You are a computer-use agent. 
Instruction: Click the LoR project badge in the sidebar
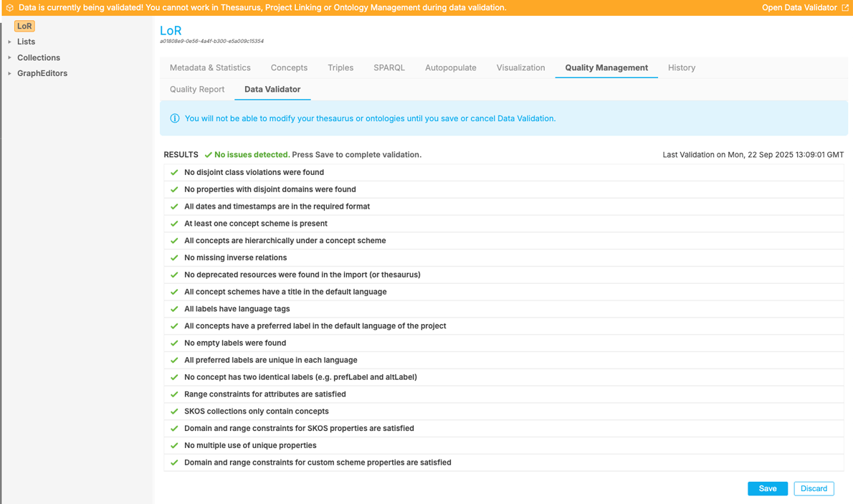(x=24, y=25)
